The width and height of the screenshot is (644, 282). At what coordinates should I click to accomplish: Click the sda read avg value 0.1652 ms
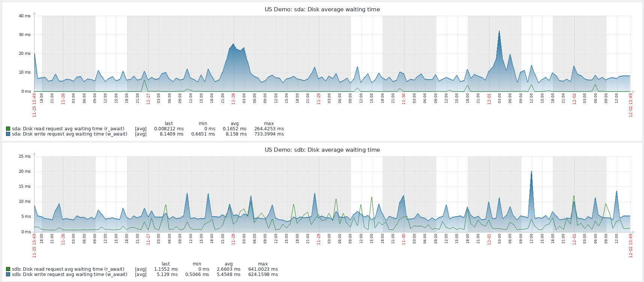click(235, 129)
